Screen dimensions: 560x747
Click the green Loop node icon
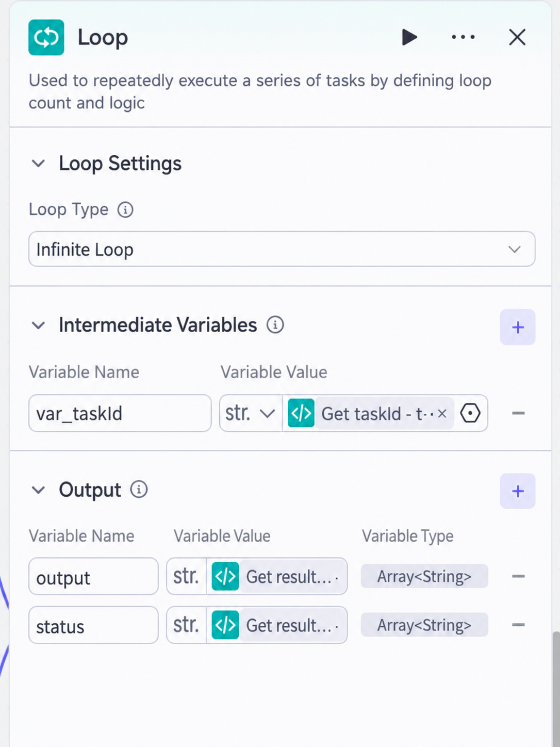[46, 37]
